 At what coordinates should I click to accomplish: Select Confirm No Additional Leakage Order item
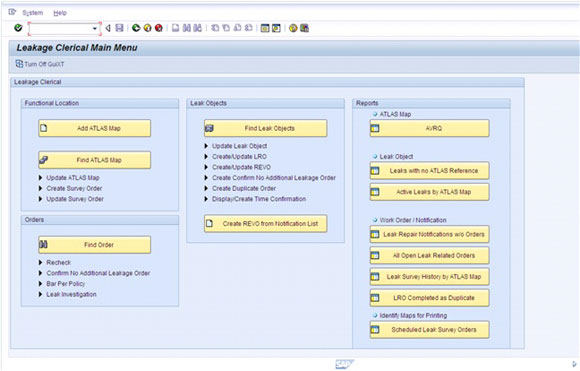point(94,273)
